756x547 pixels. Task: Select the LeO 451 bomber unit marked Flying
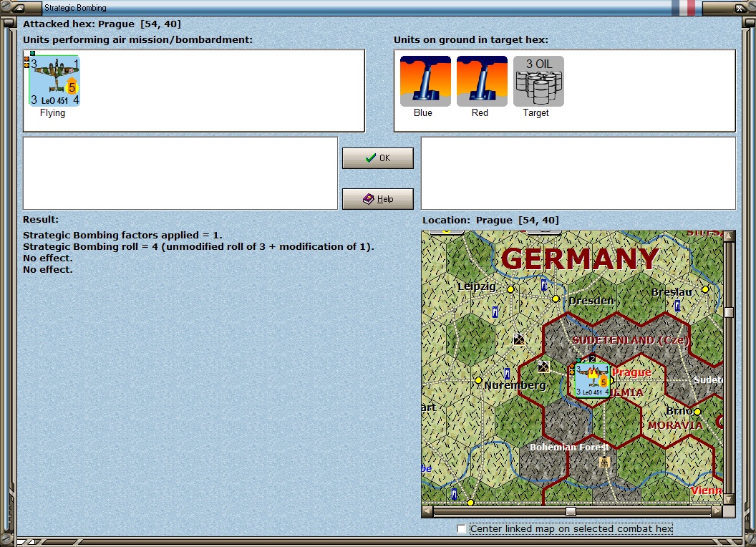click(x=54, y=81)
